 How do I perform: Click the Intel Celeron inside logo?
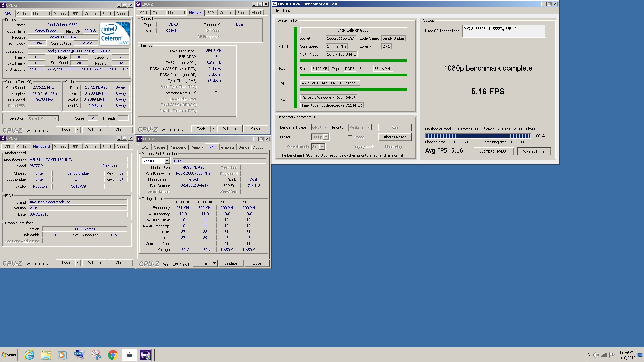pos(115,34)
